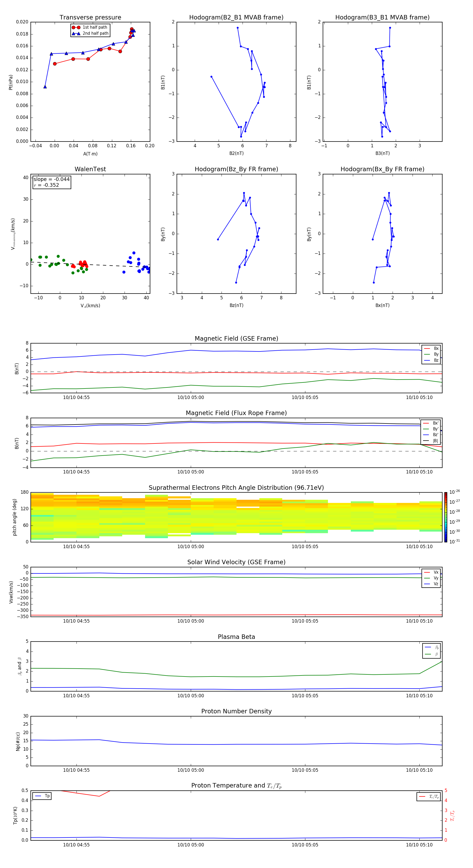Select "|B|" in the flux rope legend
This screenshot has width=473, height=868.
431,441
